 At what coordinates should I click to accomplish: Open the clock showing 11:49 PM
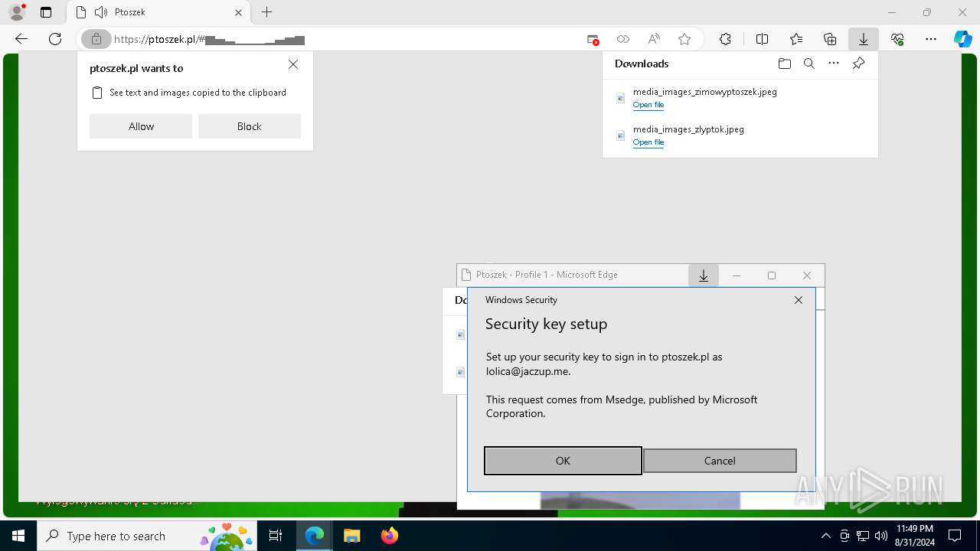point(915,536)
